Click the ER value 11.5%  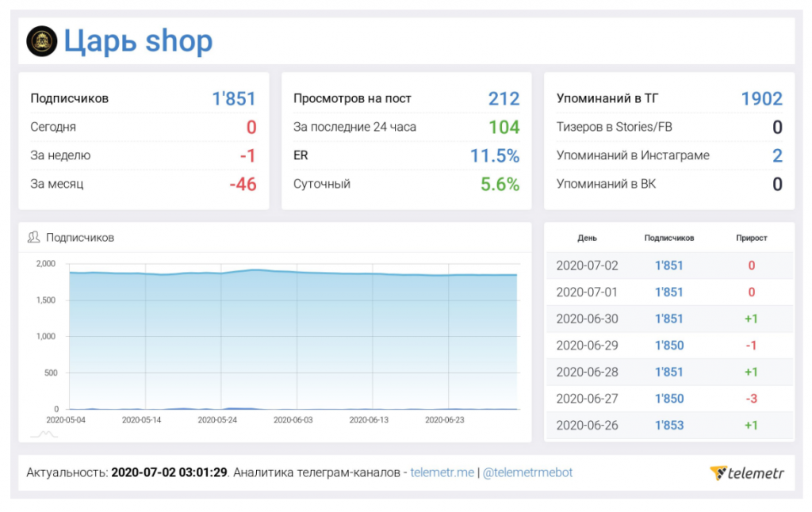pyautogui.click(x=495, y=156)
